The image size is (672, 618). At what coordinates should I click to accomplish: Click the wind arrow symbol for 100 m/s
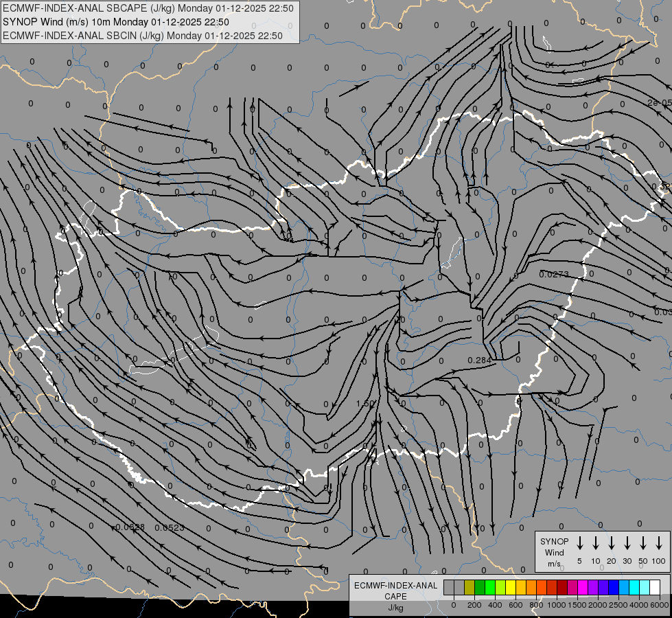659,542
